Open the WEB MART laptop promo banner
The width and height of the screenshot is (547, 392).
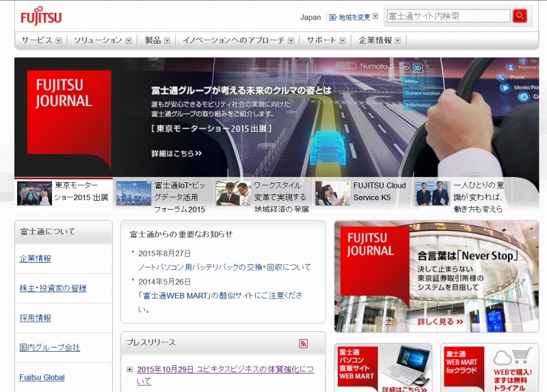(x=383, y=367)
